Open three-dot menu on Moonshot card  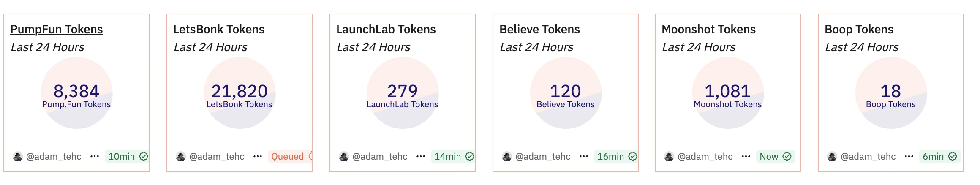point(746,156)
